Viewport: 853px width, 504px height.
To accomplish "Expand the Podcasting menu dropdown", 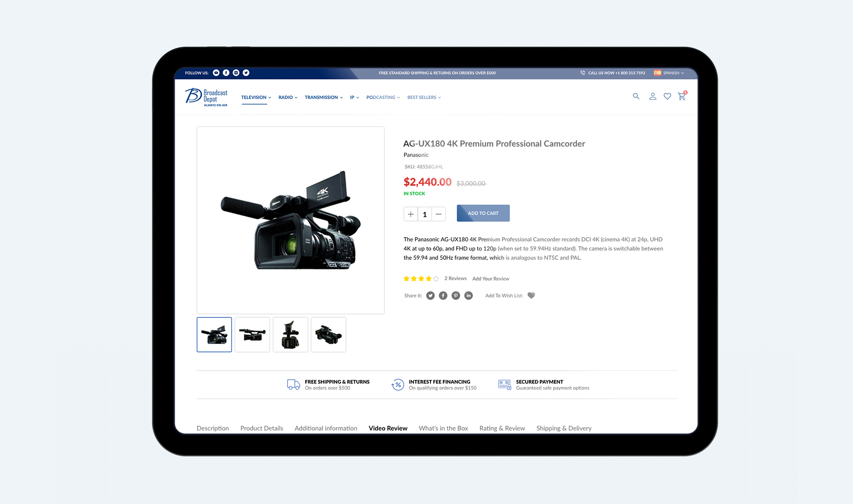I will (383, 98).
